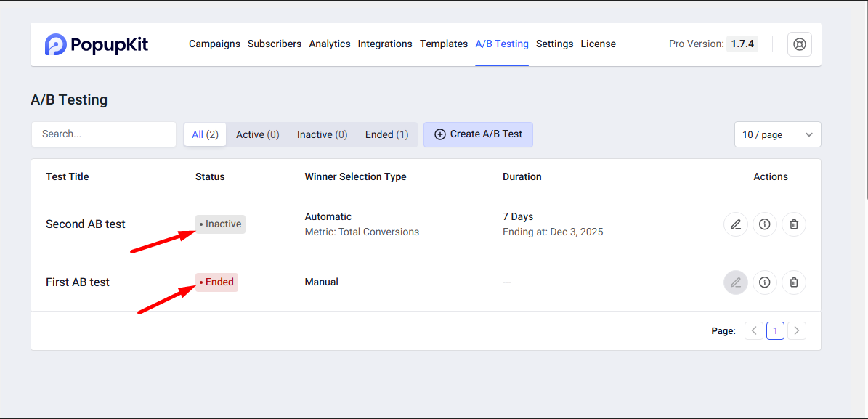The width and height of the screenshot is (868, 419).
Task: View info for Second AB test
Action: pyautogui.click(x=764, y=224)
